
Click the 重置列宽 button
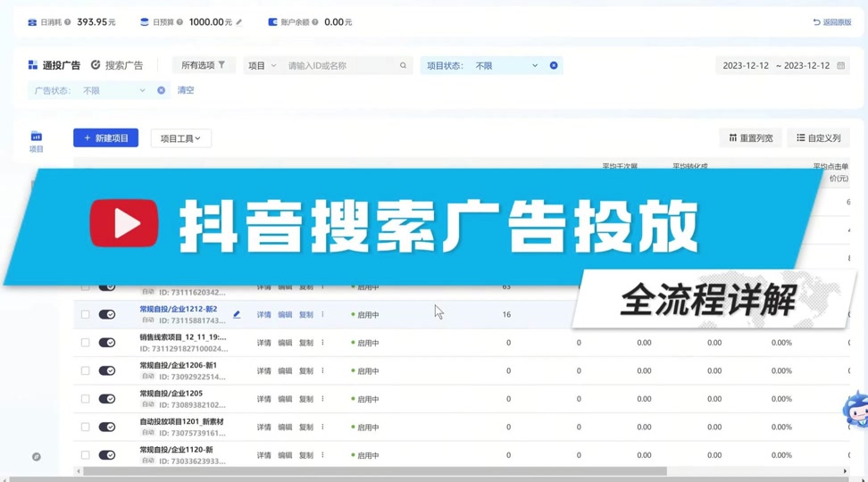coord(751,137)
